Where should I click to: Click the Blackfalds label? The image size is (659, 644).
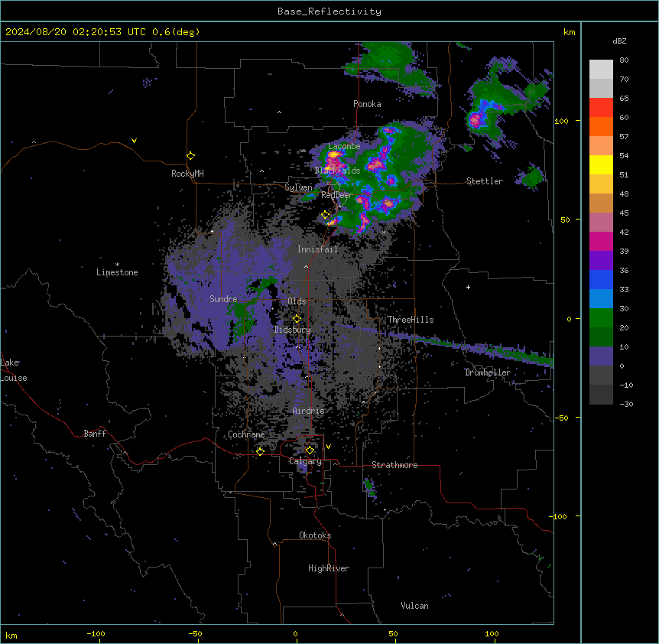[x=337, y=171]
